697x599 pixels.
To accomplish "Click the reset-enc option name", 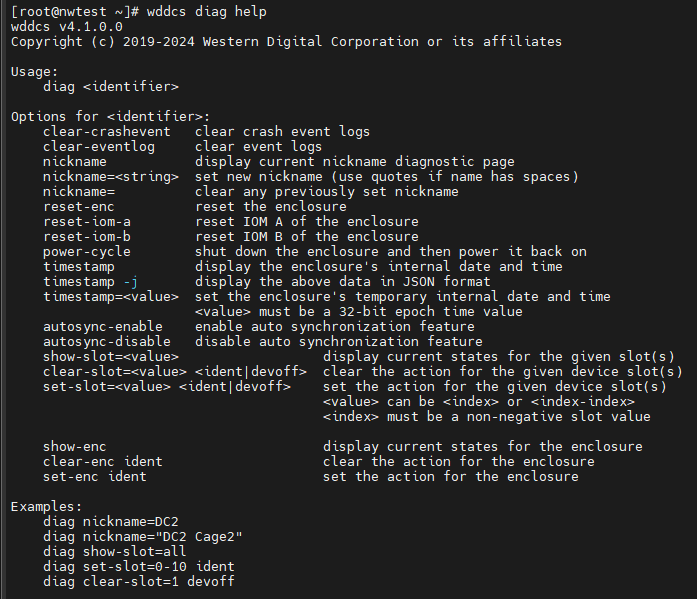I will pos(82,206).
